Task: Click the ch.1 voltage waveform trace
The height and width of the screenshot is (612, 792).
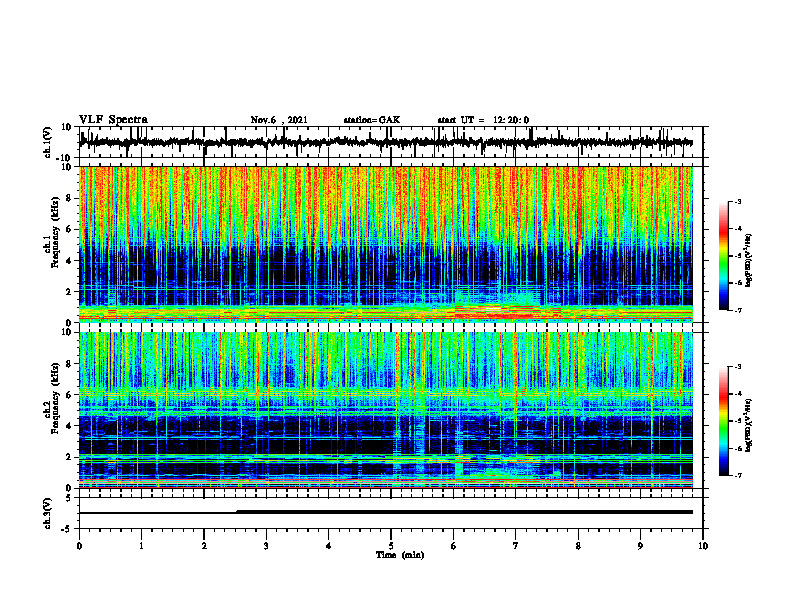Action: click(x=386, y=142)
